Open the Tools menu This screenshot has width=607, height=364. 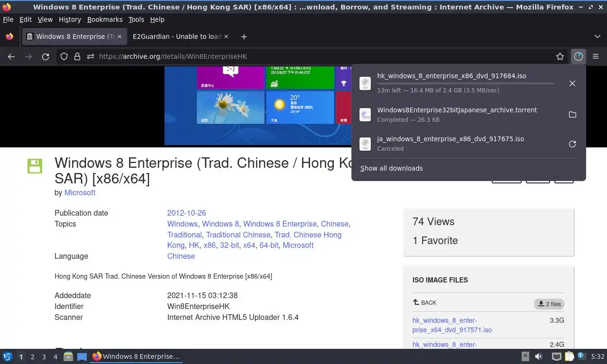tap(136, 19)
